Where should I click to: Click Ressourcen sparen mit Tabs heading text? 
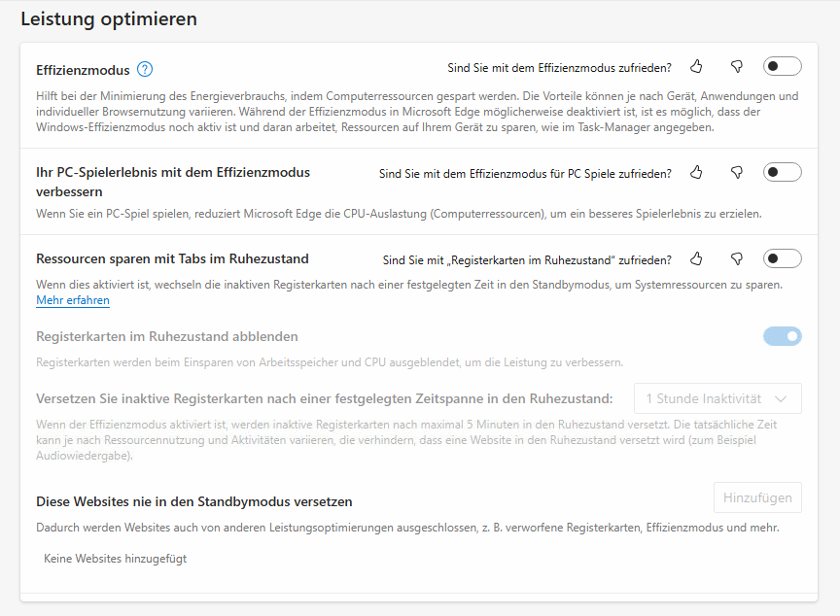172,259
